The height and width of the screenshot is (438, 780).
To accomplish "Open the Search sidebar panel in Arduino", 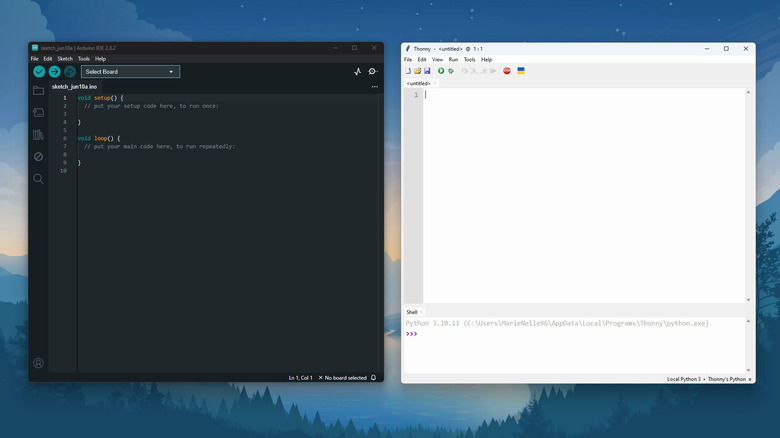I will click(38, 179).
